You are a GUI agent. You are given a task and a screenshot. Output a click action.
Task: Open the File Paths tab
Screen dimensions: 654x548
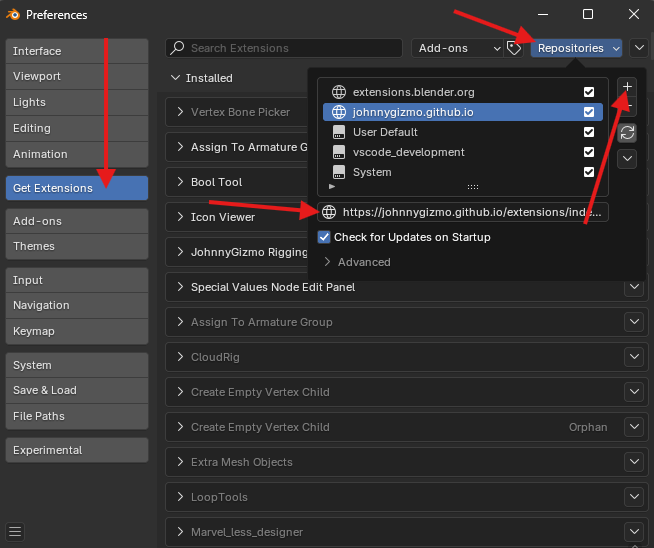coord(77,416)
